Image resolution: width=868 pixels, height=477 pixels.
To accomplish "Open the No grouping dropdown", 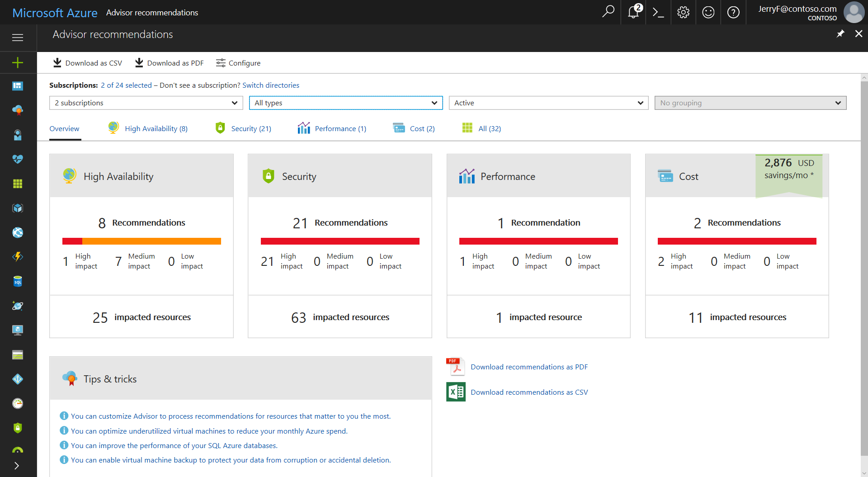I will point(750,103).
